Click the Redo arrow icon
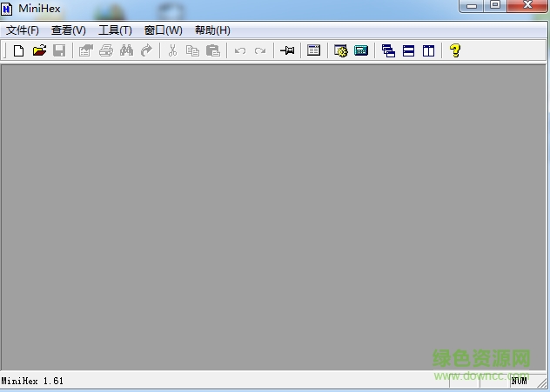This screenshot has width=550, height=392. [x=260, y=51]
